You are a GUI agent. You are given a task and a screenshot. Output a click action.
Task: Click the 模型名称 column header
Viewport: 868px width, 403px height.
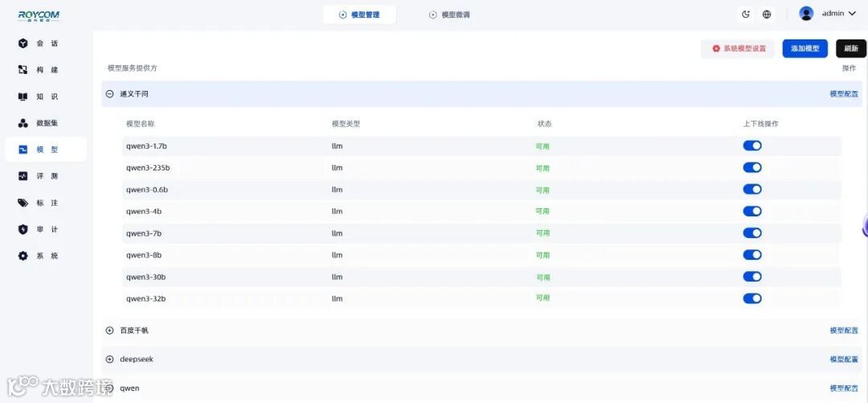click(141, 124)
